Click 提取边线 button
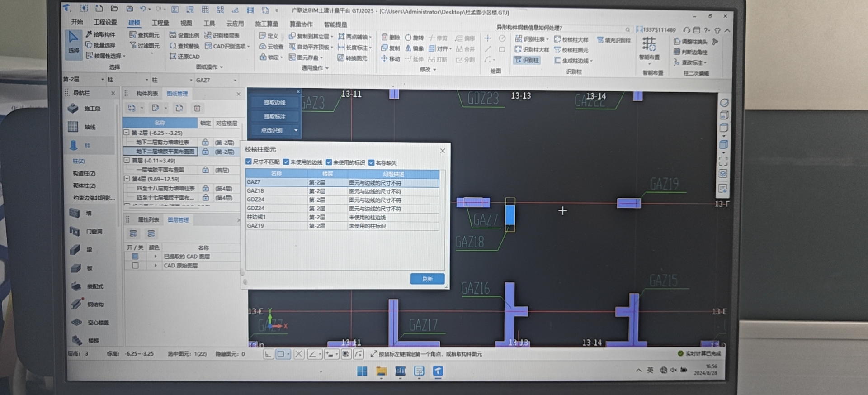This screenshot has height=395, width=868. pos(274,103)
